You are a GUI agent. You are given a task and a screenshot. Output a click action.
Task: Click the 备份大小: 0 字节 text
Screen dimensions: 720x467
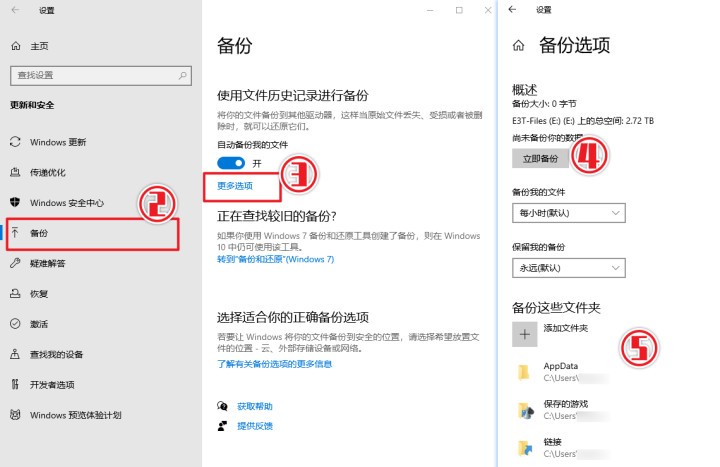pyautogui.click(x=544, y=104)
